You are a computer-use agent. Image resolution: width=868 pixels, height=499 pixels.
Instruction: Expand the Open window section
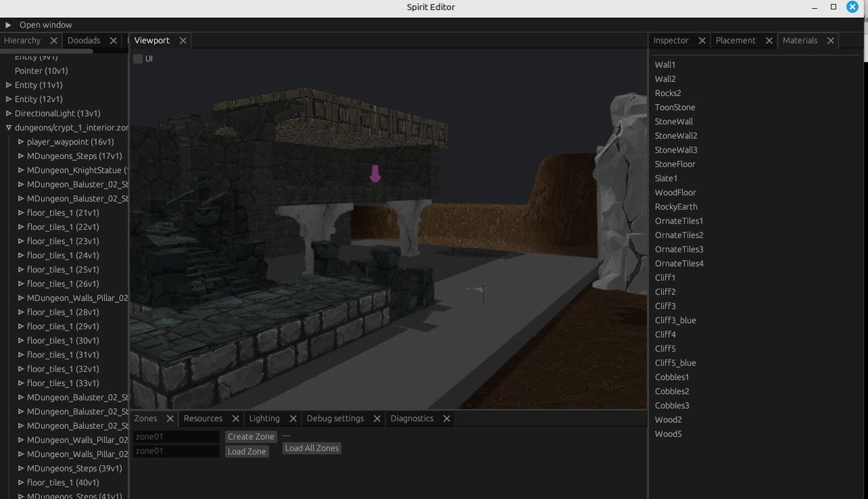[x=7, y=24]
